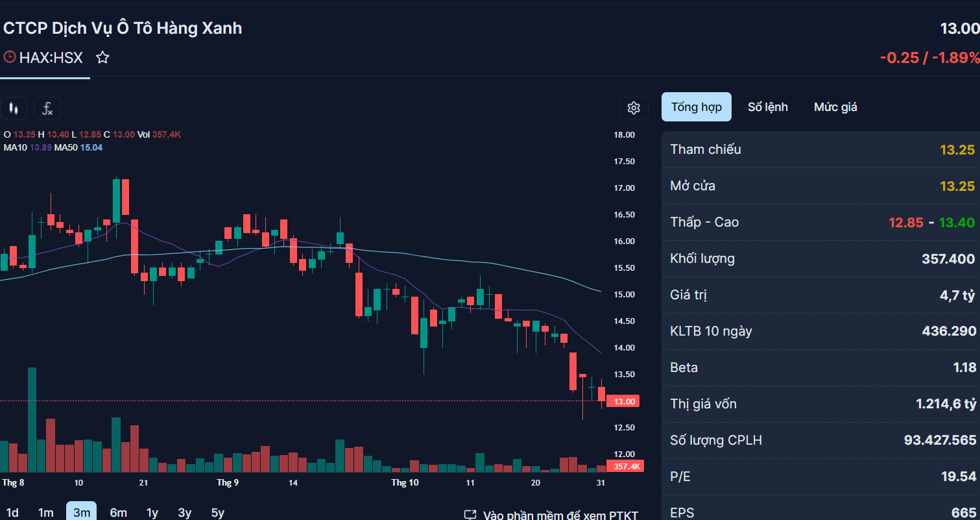Open Vào phần mềm để xem PTKT link
980x520 pixels.
560,515
